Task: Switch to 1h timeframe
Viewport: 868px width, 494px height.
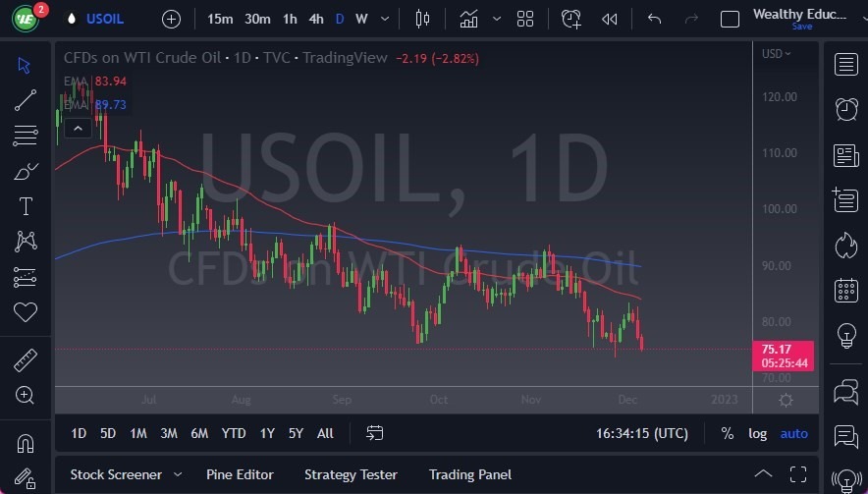Action: (290, 20)
